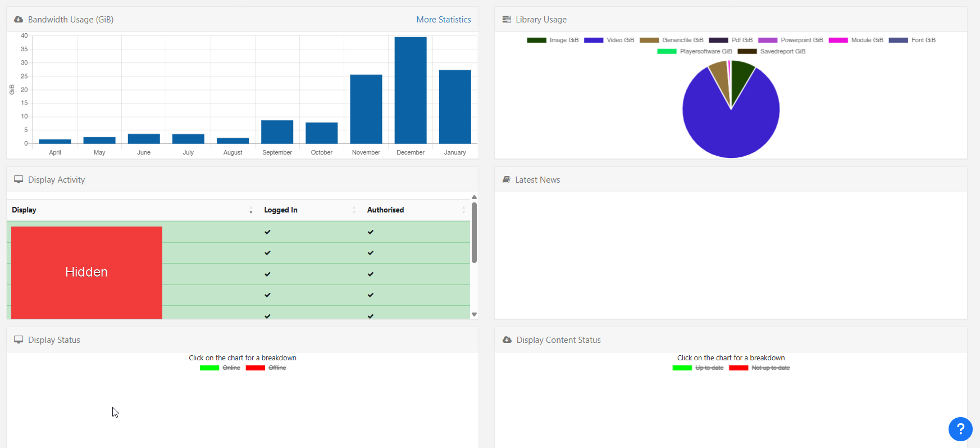This screenshot has width=980, height=448.
Task: Click the December bar in bandwidth chart
Action: (x=411, y=90)
